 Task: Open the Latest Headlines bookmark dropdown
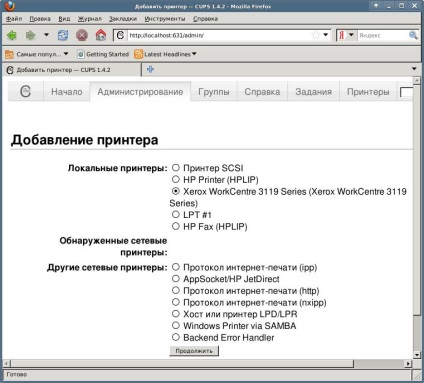pos(194,54)
